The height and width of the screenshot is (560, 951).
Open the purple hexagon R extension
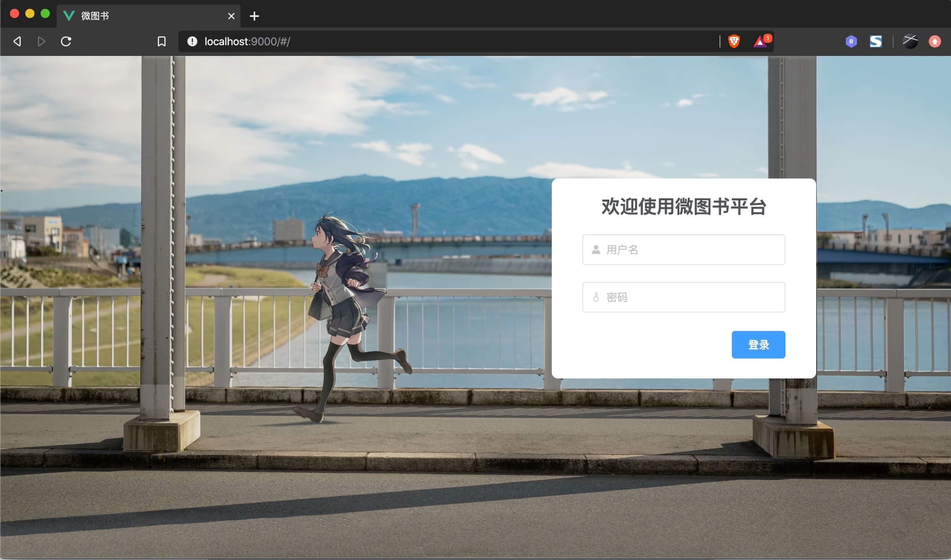851,41
